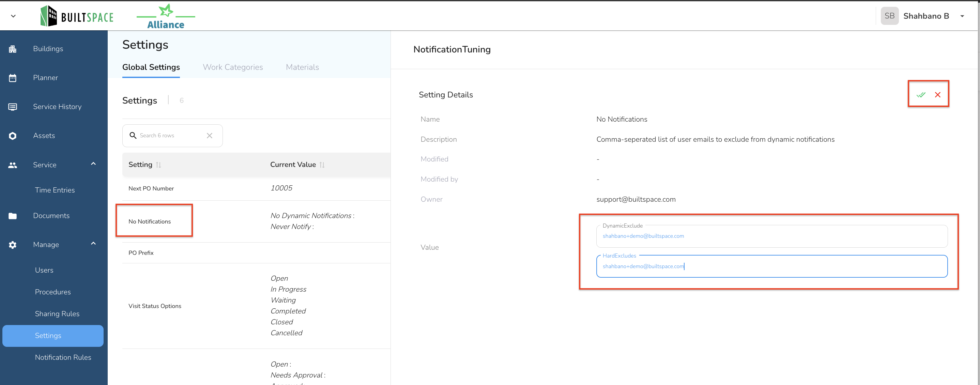Click the DynamicExclude input field

pos(771,236)
